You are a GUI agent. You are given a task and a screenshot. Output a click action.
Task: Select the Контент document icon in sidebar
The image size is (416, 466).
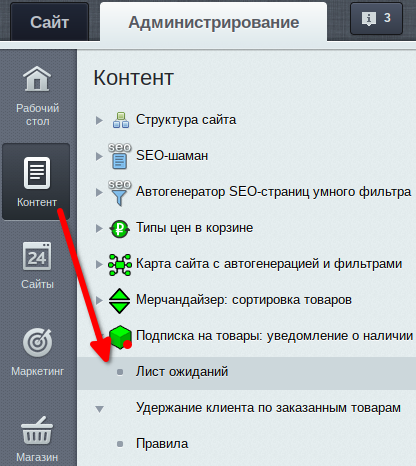point(37,173)
